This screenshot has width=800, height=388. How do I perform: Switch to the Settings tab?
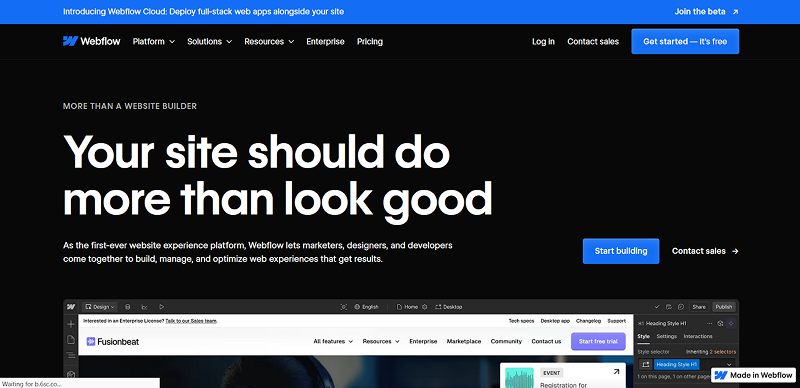tap(666, 336)
